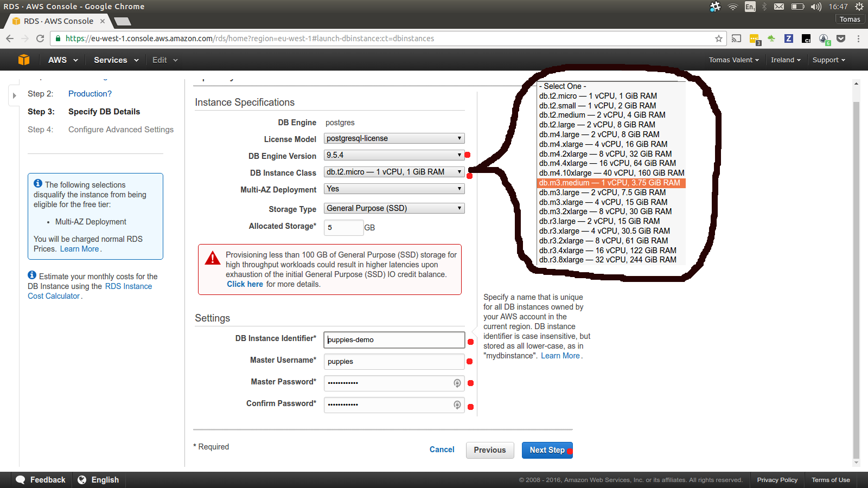Choose db.t2.micro in the instance class list
Viewport: 868px width, 488px height.
point(611,96)
